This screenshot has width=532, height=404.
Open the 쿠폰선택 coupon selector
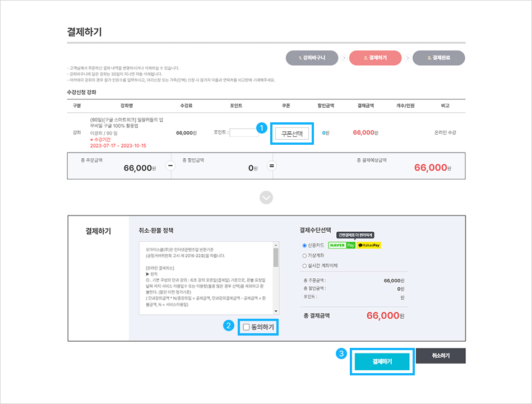(292, 134)
